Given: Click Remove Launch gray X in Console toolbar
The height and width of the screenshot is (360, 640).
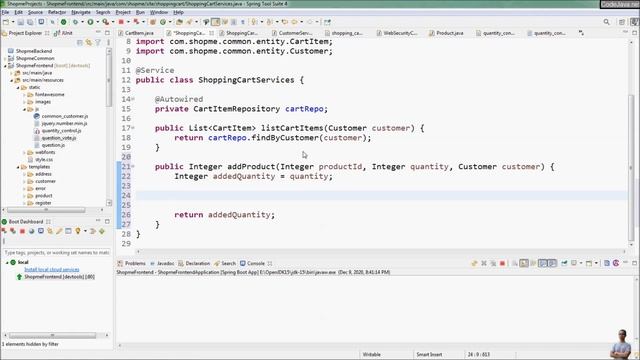Looking at the screenshot, I should click(484, 264).
